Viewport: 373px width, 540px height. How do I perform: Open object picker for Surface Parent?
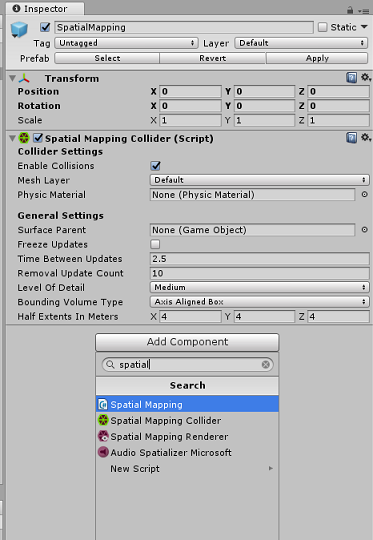coord(364,230)
